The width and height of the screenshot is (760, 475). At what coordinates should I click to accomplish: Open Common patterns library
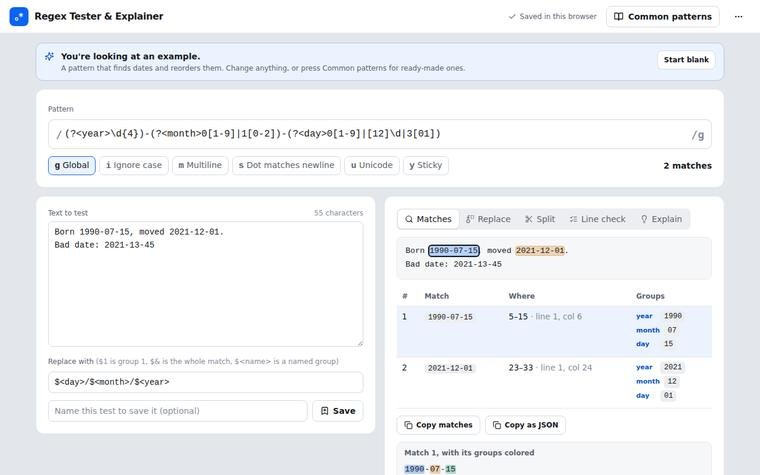point(663,16)
